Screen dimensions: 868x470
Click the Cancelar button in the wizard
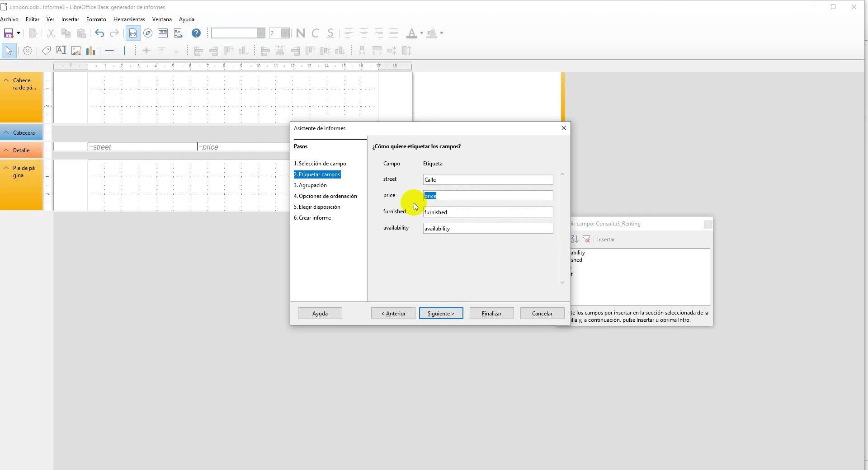pos(542,313)
